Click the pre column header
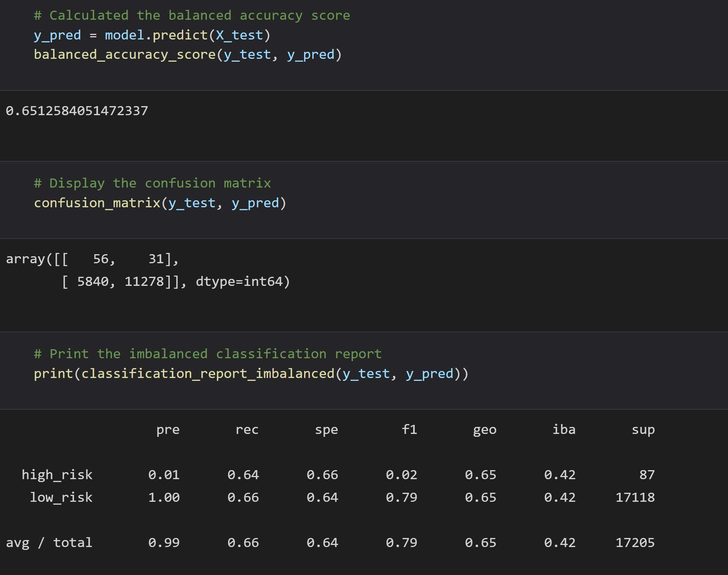Viewport: 728px width, 575px height. (168, 429)
